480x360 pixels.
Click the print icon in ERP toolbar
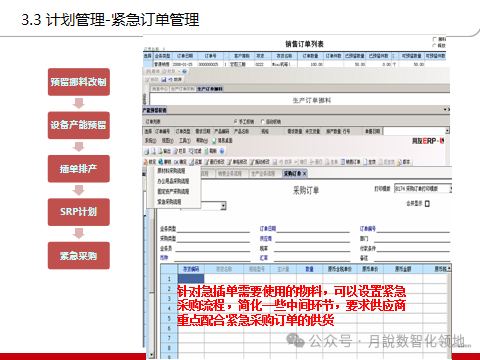pyautogui.click(x=147, y=152)
